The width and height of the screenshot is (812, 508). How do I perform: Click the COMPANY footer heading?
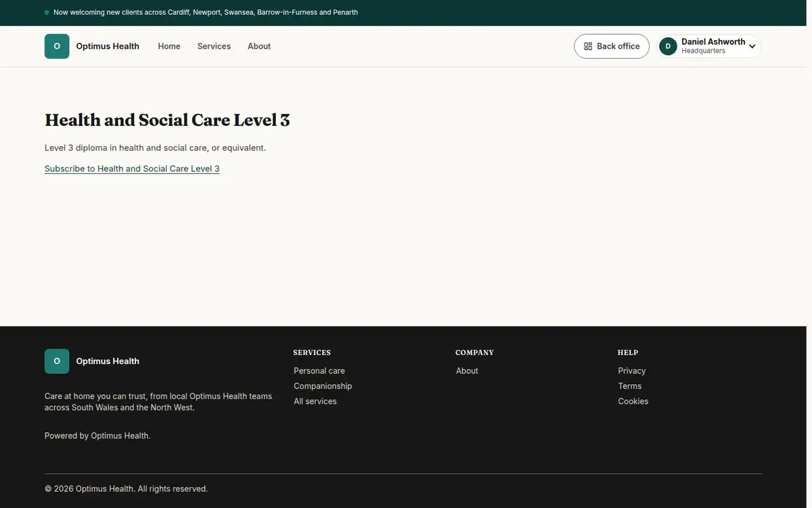(x=474, y=352)
